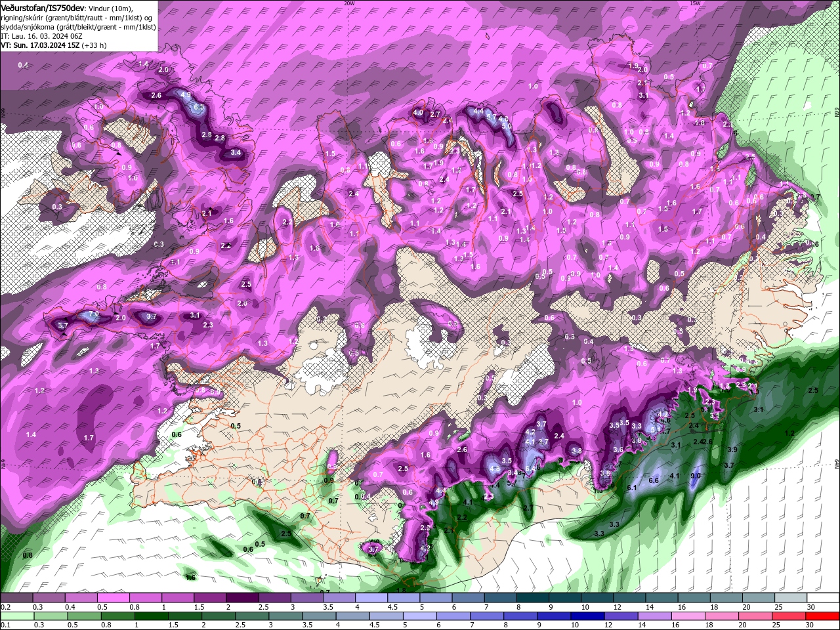
Task: Pick the white swatch ending the upper scale
Action: pyautogui.click(x=823, y=598)
